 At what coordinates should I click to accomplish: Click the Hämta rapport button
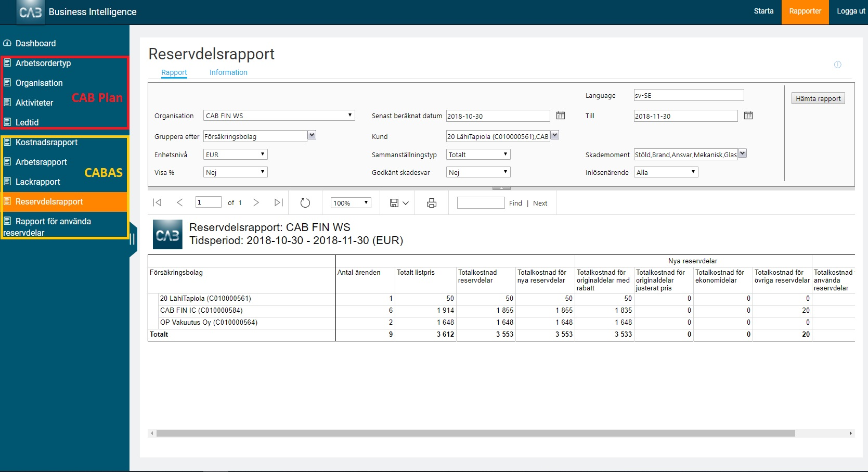click(818, 98)
